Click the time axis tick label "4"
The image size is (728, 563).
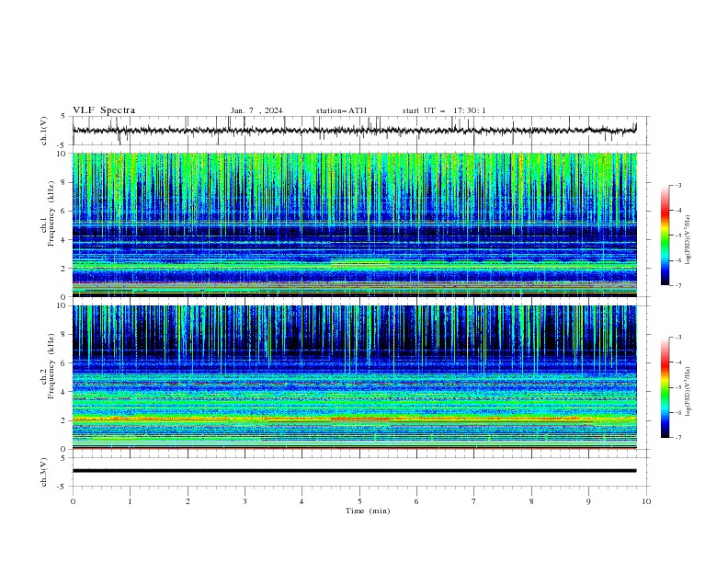[x=301, y=501]
